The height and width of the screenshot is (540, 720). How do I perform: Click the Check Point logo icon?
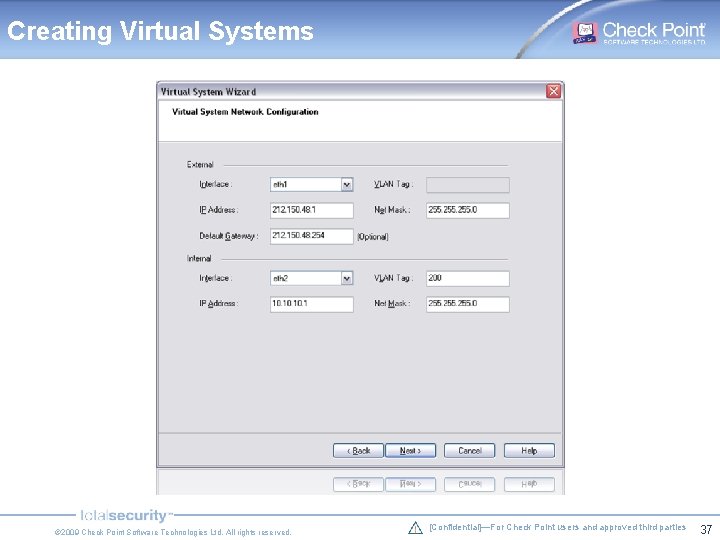585,33
